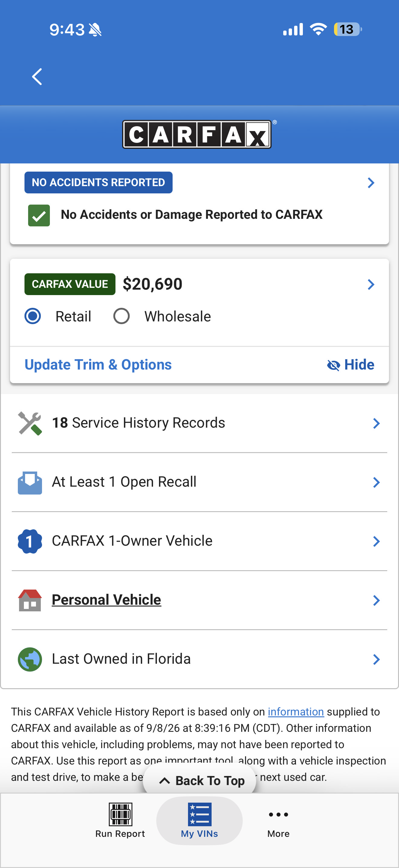Open CARFAX Value details chevron
Viewport: 399px width, 868px height.
point(371,284)
